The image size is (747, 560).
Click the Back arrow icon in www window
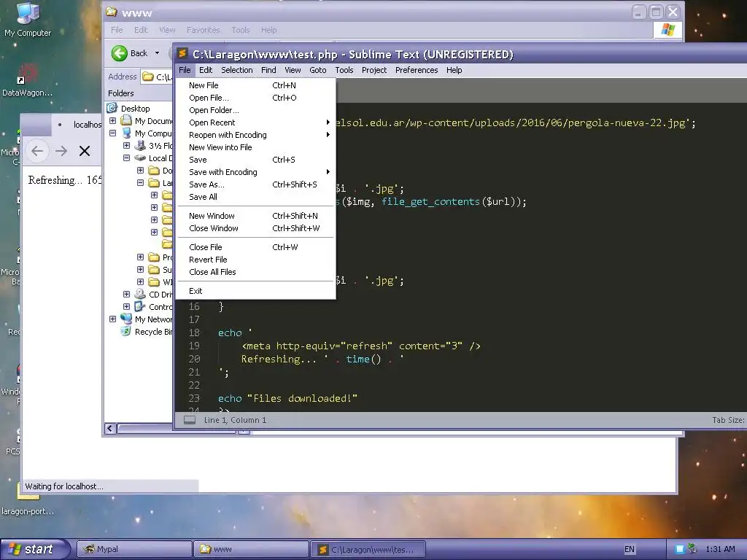coord(119,52)
